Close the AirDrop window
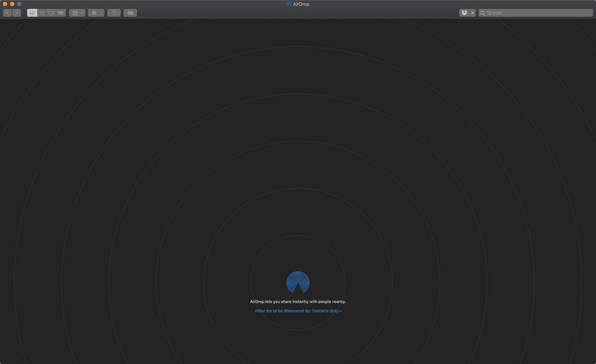Image resolution: width=596 pixels, height=364 pixels. point(5,4)
